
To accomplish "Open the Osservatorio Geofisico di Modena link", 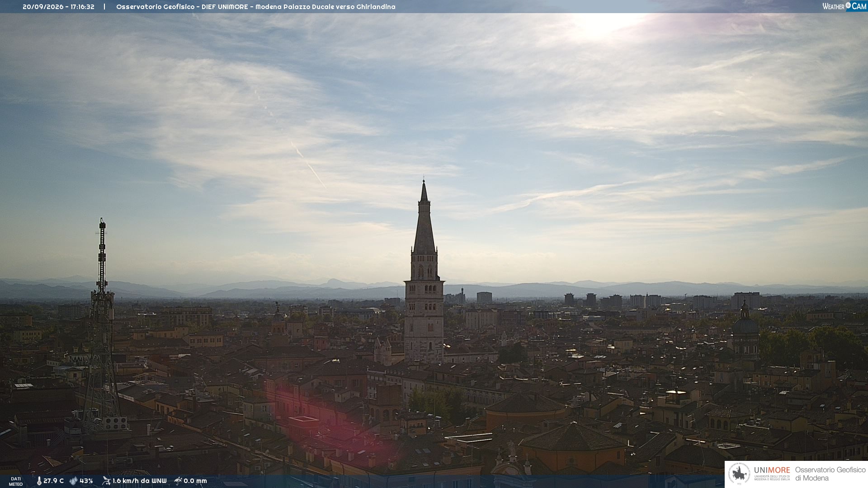I will (830, 474).
